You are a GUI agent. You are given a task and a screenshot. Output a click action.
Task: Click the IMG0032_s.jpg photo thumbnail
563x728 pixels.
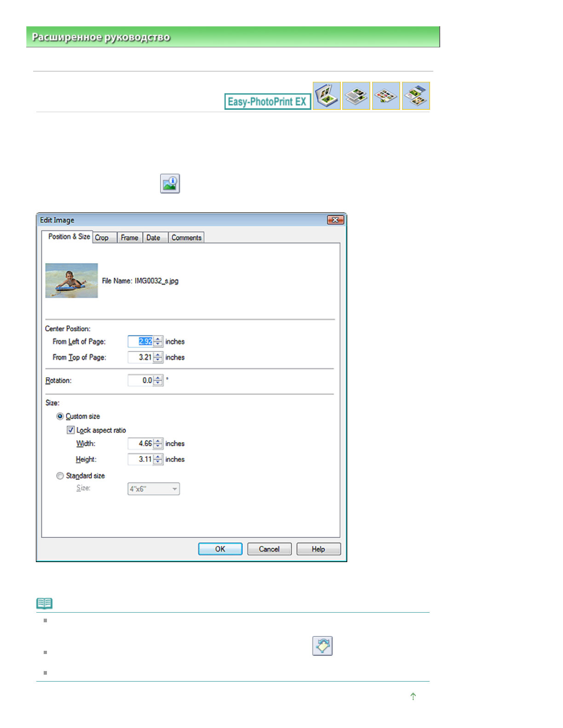point(72,280)
